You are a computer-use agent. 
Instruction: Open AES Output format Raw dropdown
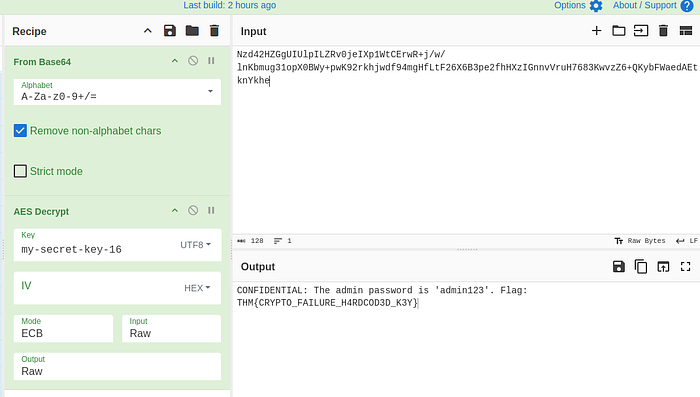click(x=117, y=367)
